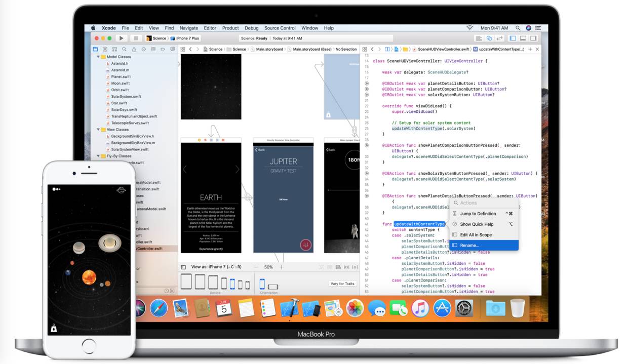Screen dimensions: 628x364
Task: Open the Issue navigator warning icon
Action: (134, 49)
